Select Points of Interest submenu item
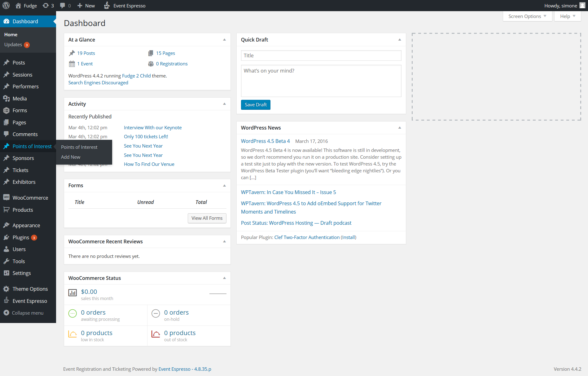This screenshot has width=588, height=376. coord(79,147)
